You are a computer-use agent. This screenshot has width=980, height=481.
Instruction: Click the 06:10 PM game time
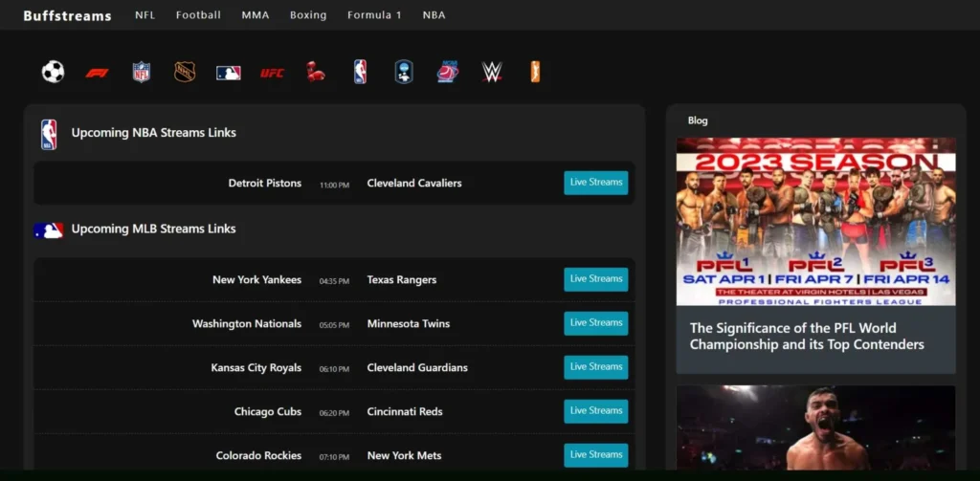click(x=334, y=369)
